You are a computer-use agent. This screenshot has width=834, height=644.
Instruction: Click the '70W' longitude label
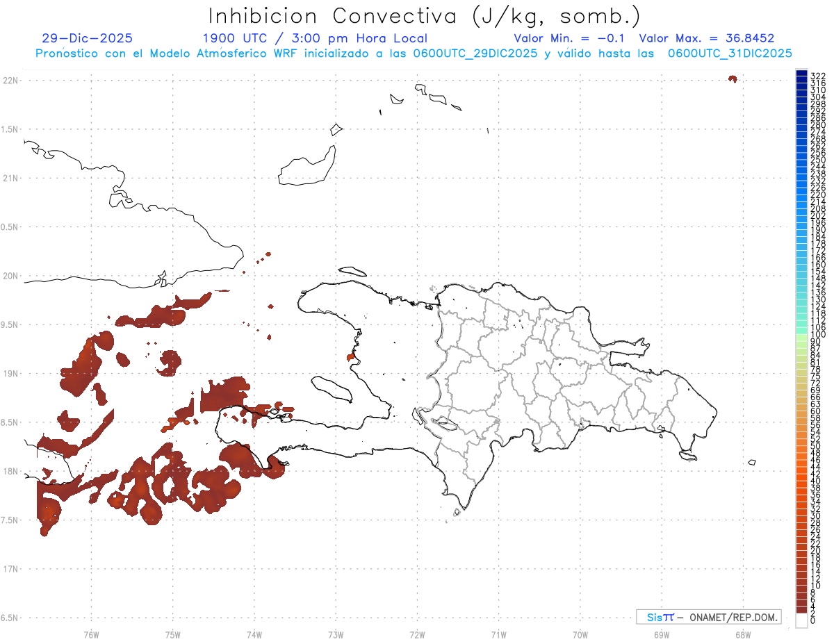[580, 634]
